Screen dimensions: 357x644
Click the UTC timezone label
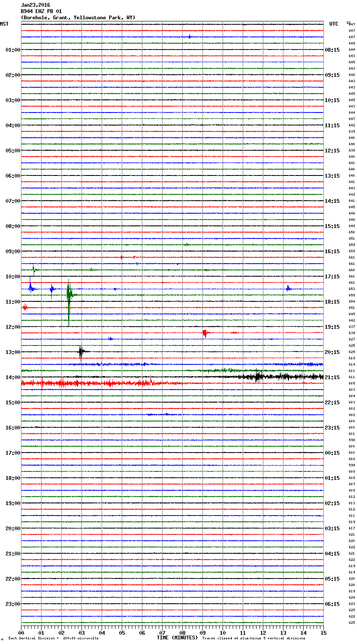point(334,24)
